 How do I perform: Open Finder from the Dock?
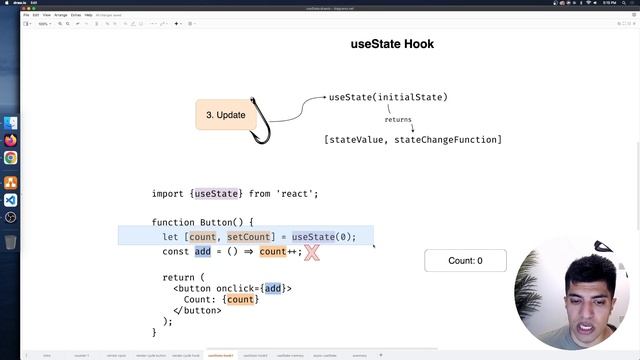11,123
